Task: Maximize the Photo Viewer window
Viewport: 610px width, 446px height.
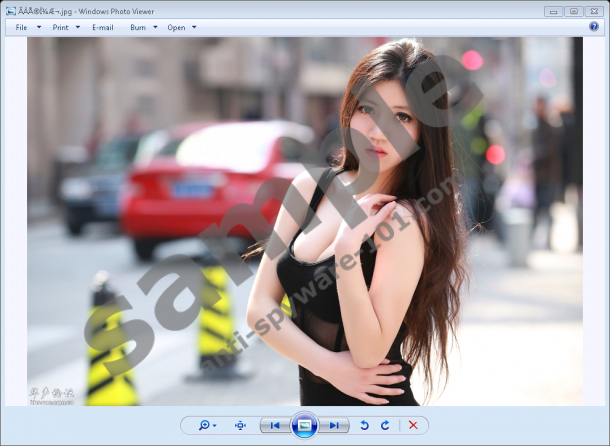Action: point(573,11)
